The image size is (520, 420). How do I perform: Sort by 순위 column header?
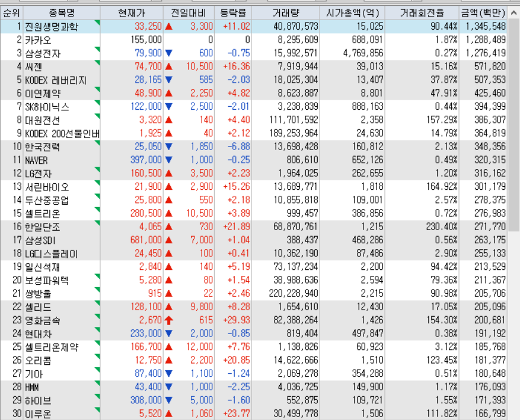(x=12, y=13)
